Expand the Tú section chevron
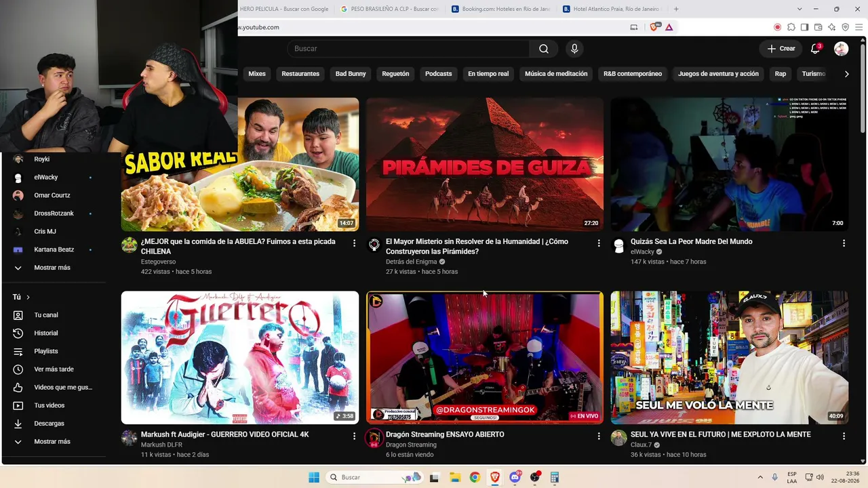 coord(28,298)
